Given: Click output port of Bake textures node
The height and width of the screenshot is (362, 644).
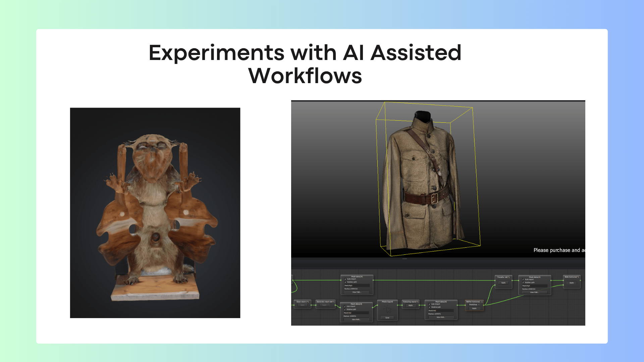Looking at the screenshot, I should 580,280.
